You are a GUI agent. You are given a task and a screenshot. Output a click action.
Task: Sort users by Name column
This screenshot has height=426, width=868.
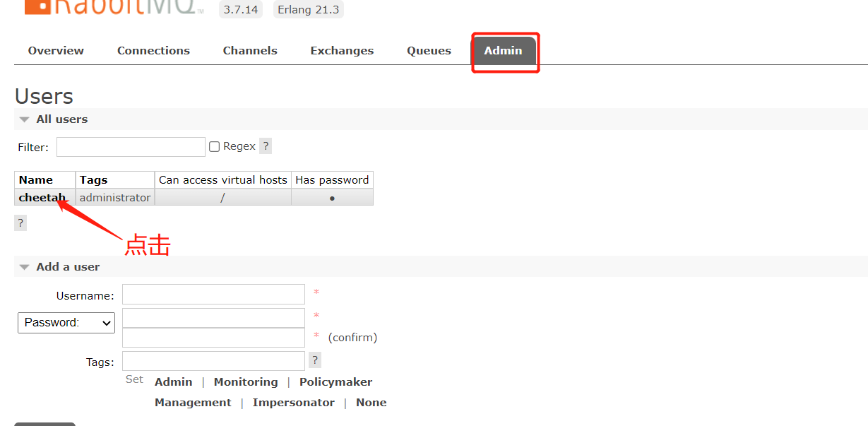[x=44, y=180]
